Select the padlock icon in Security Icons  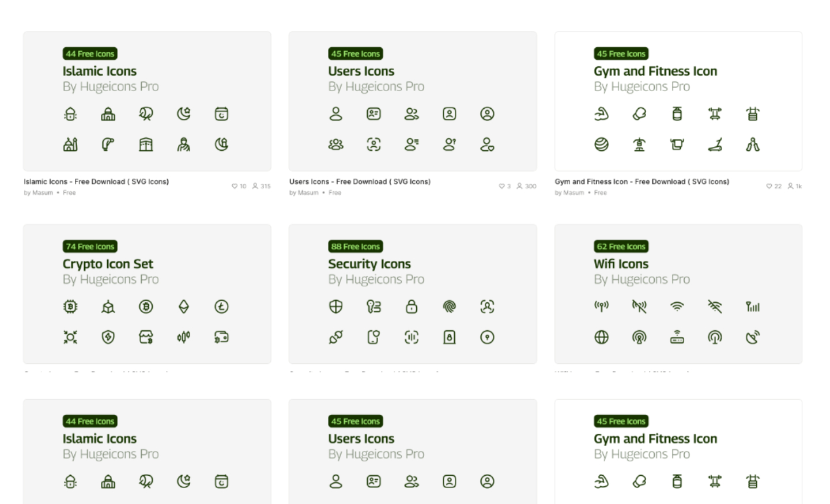tap(412, 307)
